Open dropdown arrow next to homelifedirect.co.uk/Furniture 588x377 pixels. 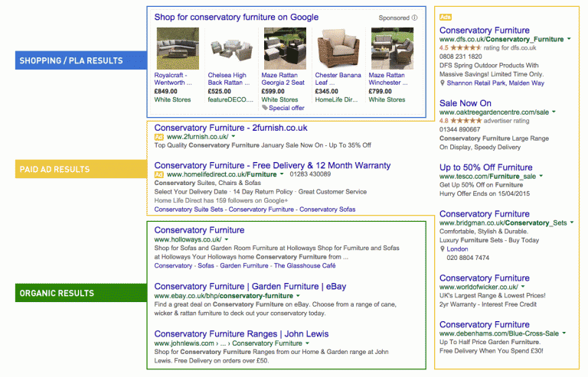[282, 174]
